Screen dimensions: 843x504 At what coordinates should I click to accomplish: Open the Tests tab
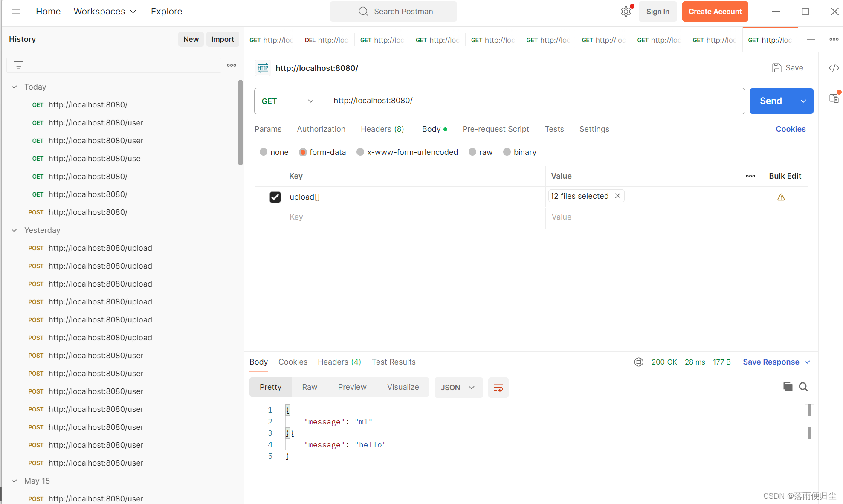[x=554, y=129]
